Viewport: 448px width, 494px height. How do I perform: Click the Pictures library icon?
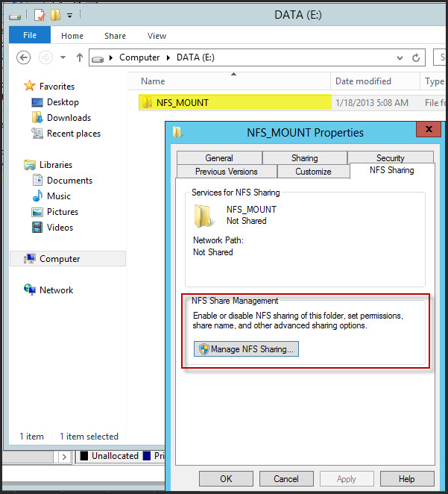(37, 212)
